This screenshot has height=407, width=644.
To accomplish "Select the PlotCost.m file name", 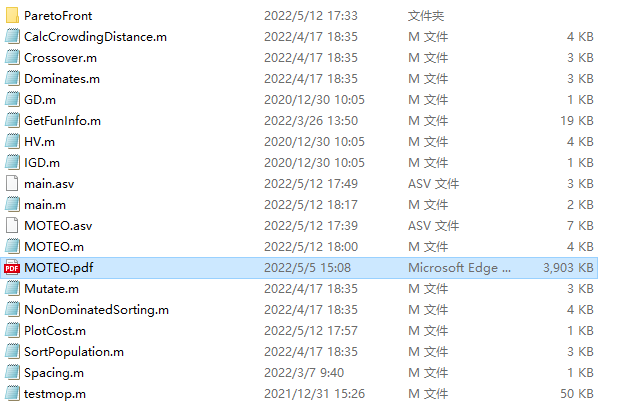I will (55, 331).
